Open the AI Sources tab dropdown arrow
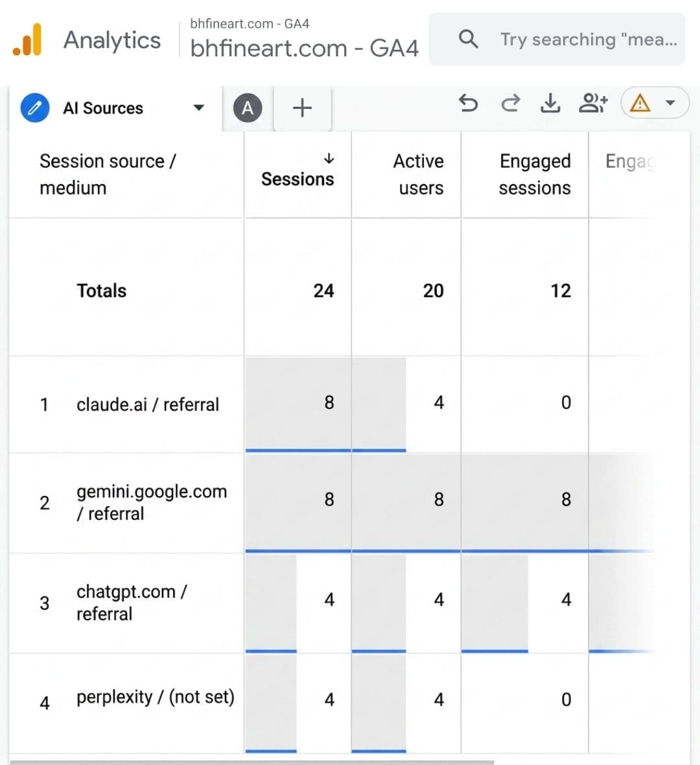 [x=198, y=108]
